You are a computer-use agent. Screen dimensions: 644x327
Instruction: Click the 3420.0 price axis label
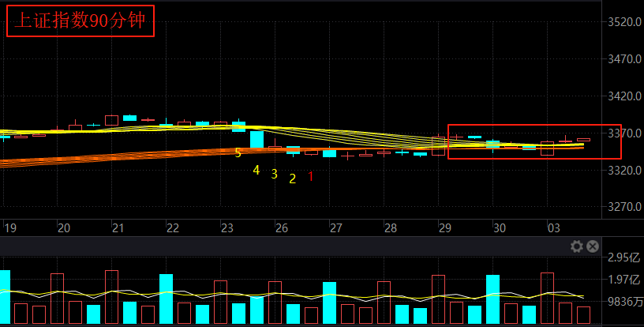click(x=624, y=96)
